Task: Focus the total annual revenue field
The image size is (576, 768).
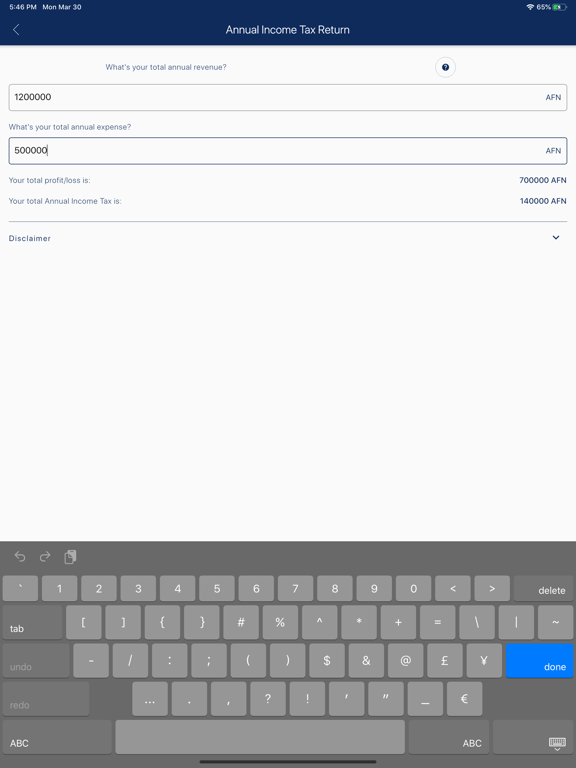Action: click(288, 97)
